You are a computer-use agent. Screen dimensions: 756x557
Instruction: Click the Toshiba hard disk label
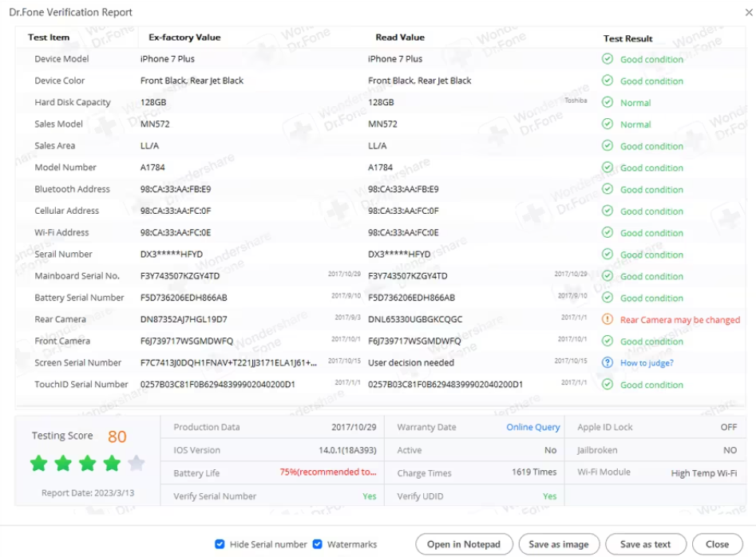click(x=576, y=101)
